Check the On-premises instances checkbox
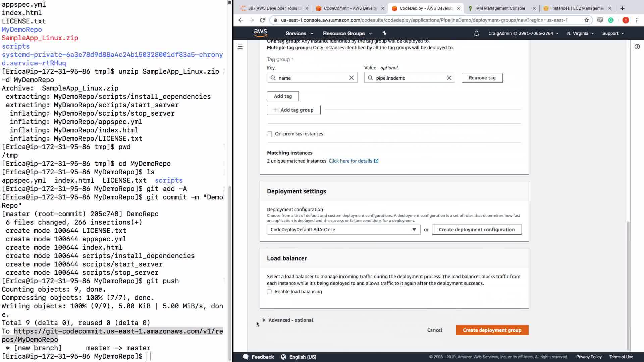This screenshot has width=644, height=362. (x=269, y=134)
